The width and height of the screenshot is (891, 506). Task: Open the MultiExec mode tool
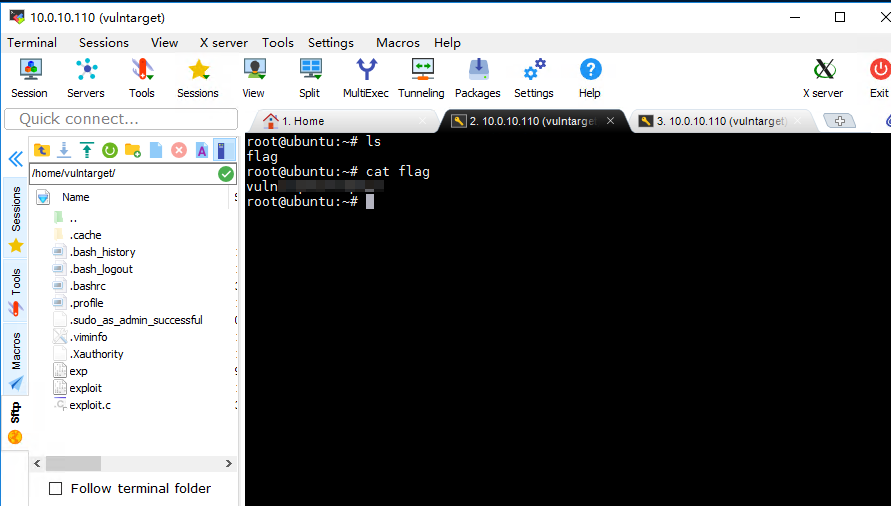click(366, 78)
